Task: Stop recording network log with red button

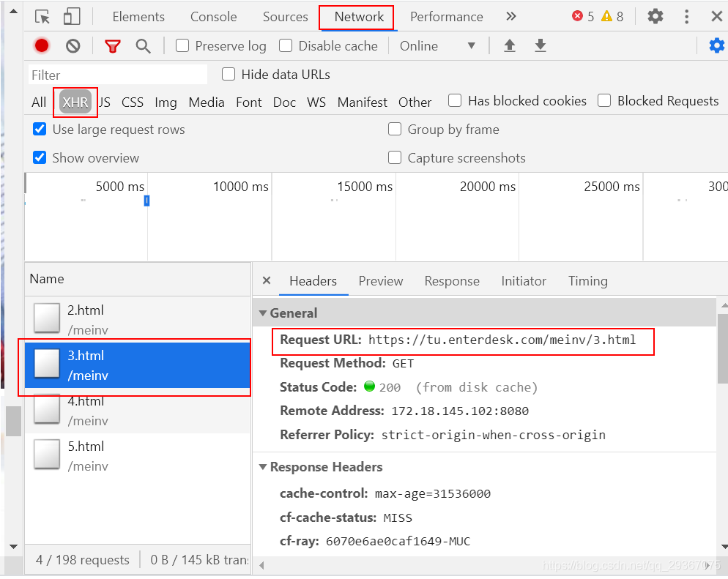Action: pos(42,45)
